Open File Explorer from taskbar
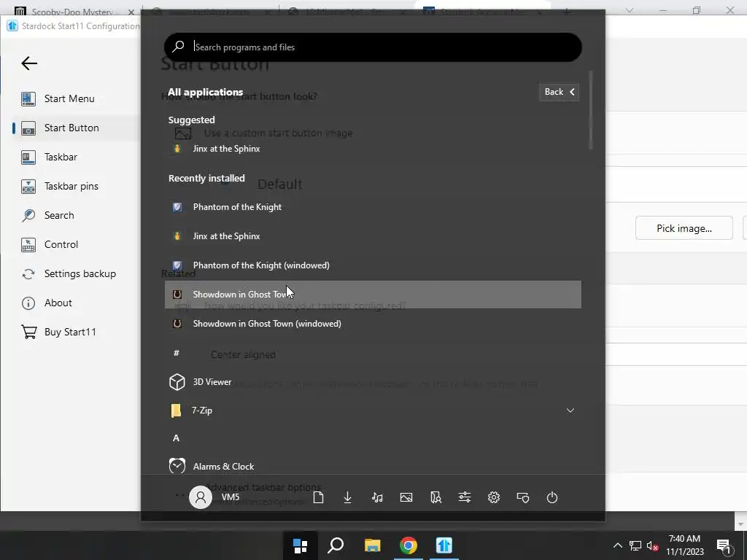747x560 pixels. [x=373, y=545]
